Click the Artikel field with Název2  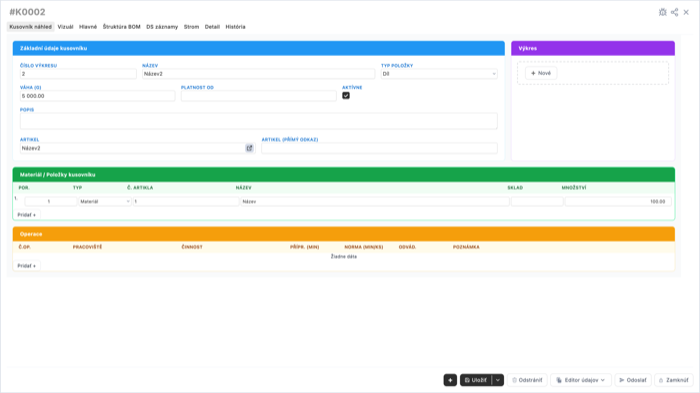(132, 148)
